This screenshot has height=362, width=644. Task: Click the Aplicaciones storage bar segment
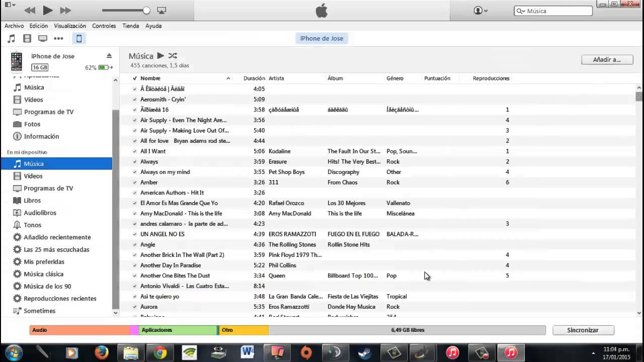coord(178,330)
